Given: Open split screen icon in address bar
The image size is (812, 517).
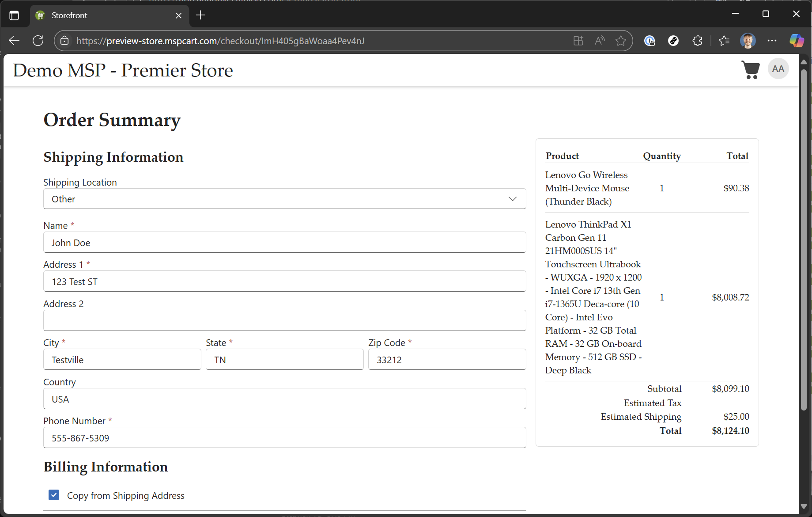Looking at the screenshot, I should (x=578, y=41).
